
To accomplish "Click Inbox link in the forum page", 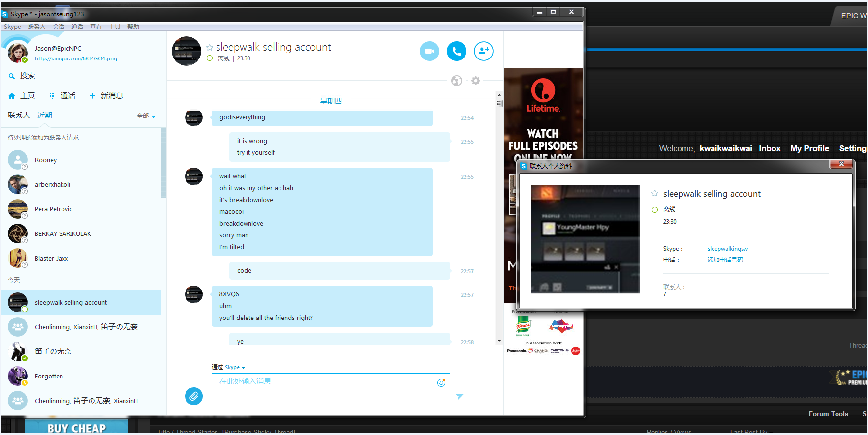I will [770, 148].
